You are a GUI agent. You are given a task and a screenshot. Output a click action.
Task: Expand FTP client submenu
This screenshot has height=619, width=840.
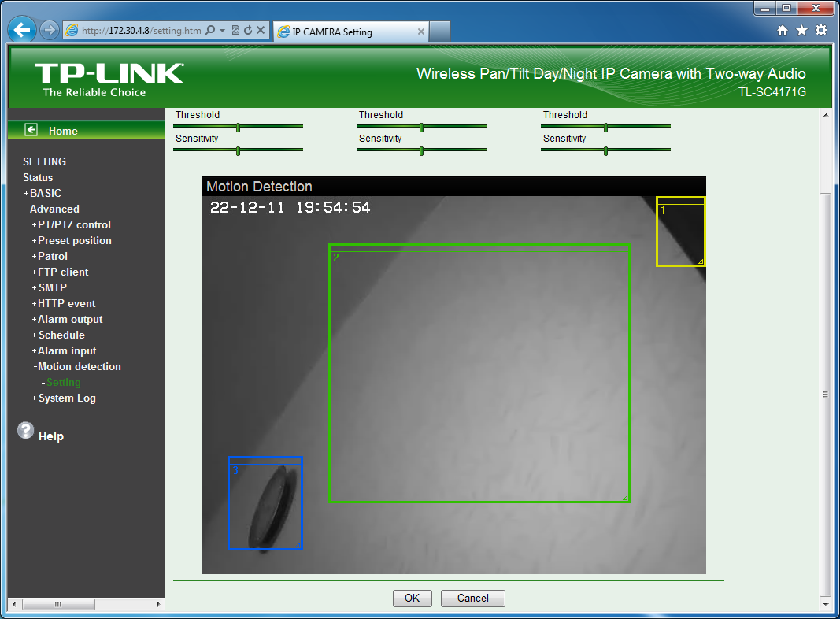[60, 272]
